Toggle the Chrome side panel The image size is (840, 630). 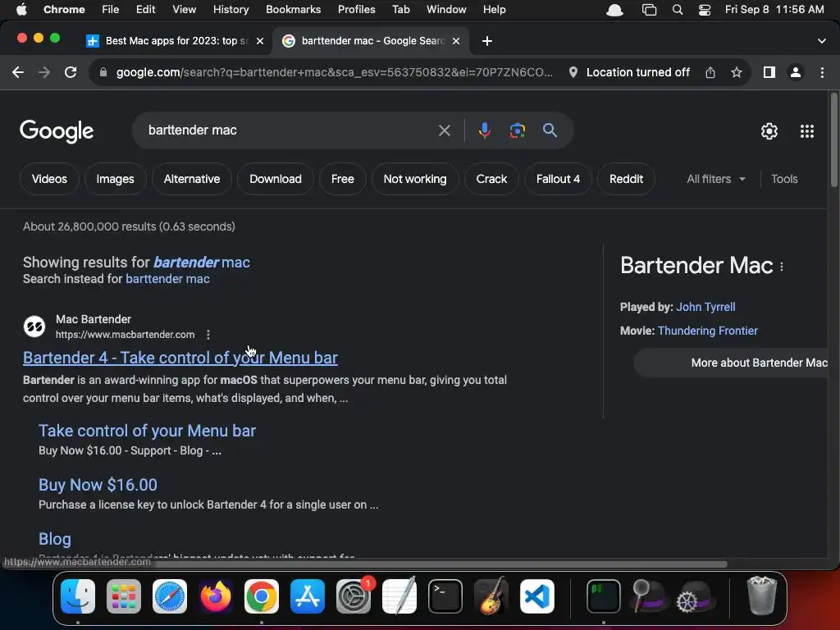(769, 72)
